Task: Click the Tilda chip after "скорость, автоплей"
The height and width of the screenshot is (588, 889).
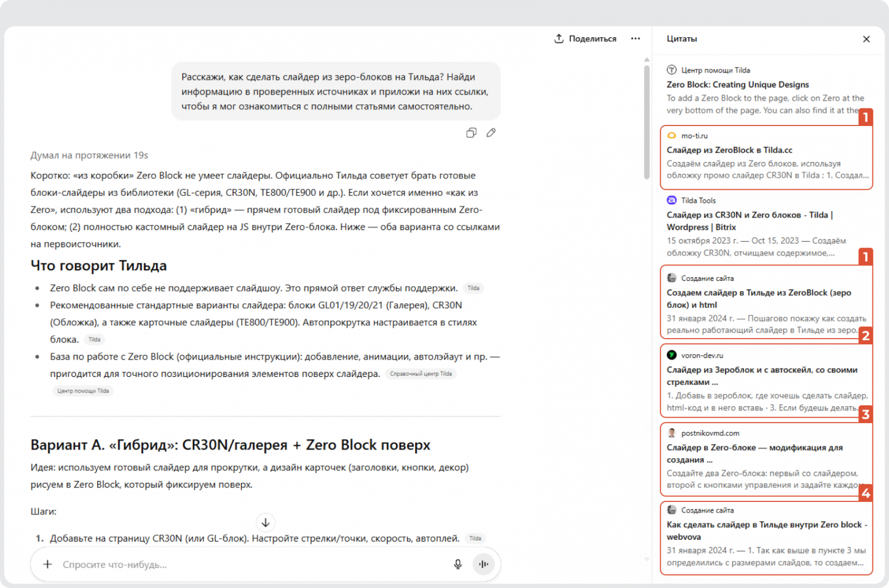Action: 475,538
